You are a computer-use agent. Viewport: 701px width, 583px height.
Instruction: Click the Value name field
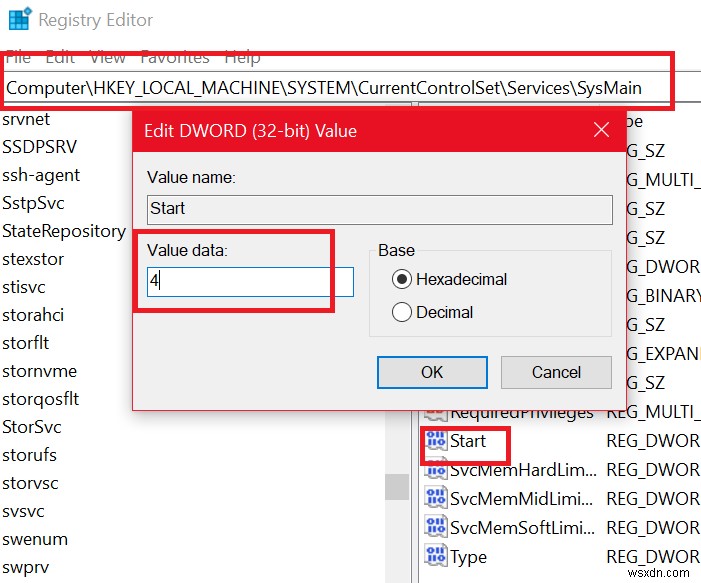[x=380, y=209]
